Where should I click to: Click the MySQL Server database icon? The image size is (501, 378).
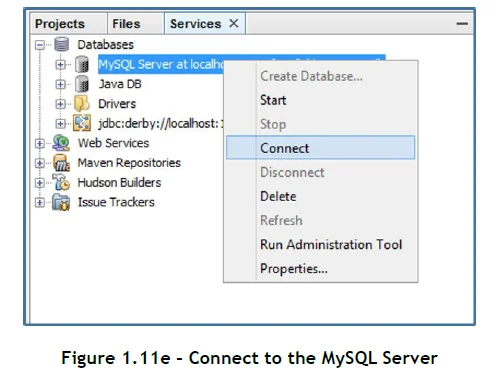pos(82,64)
